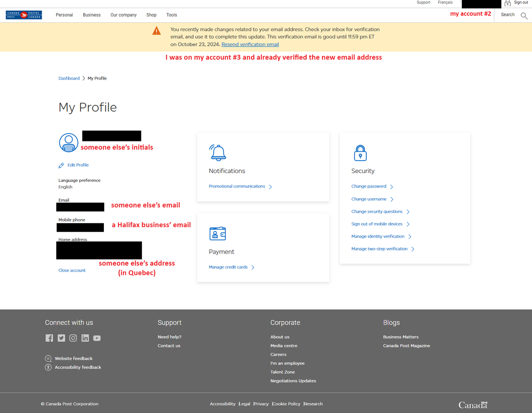Open Change username link
The image size is (532, 413).
click(x=369, y=199)
